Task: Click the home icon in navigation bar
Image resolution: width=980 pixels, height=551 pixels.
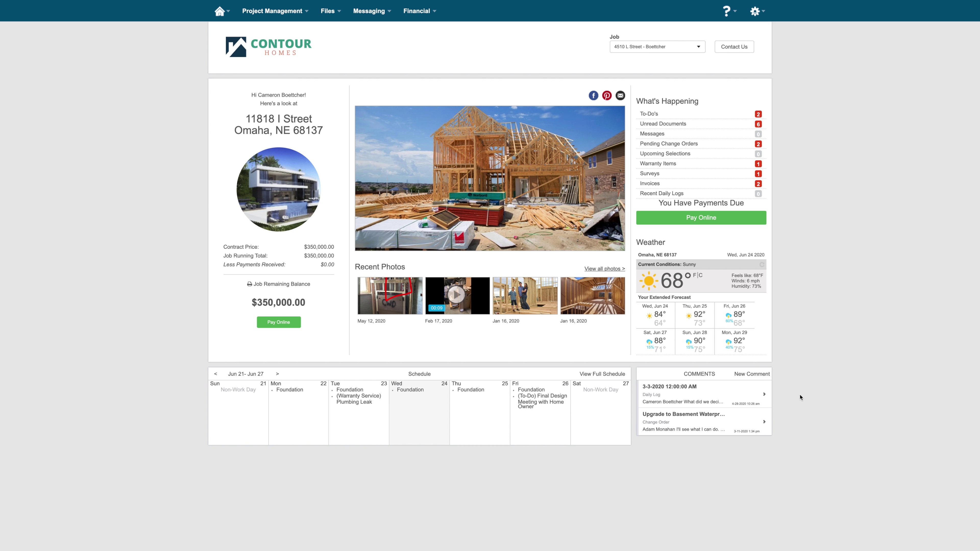Action: click(219, 11)
